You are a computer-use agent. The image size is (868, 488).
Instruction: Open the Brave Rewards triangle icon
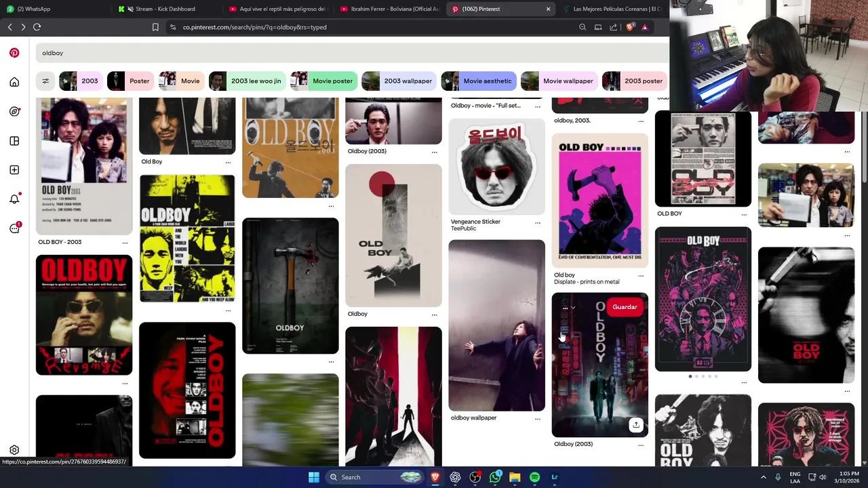(645, 27)
